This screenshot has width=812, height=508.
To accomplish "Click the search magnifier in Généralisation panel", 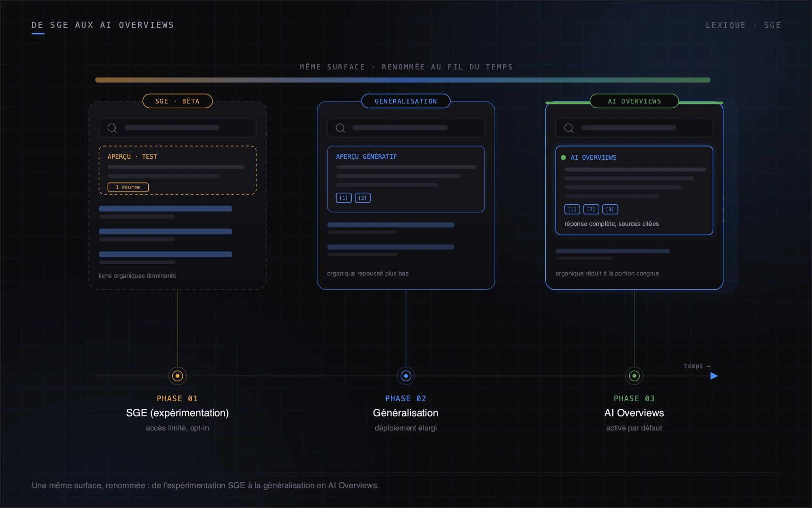I will 340,128.
